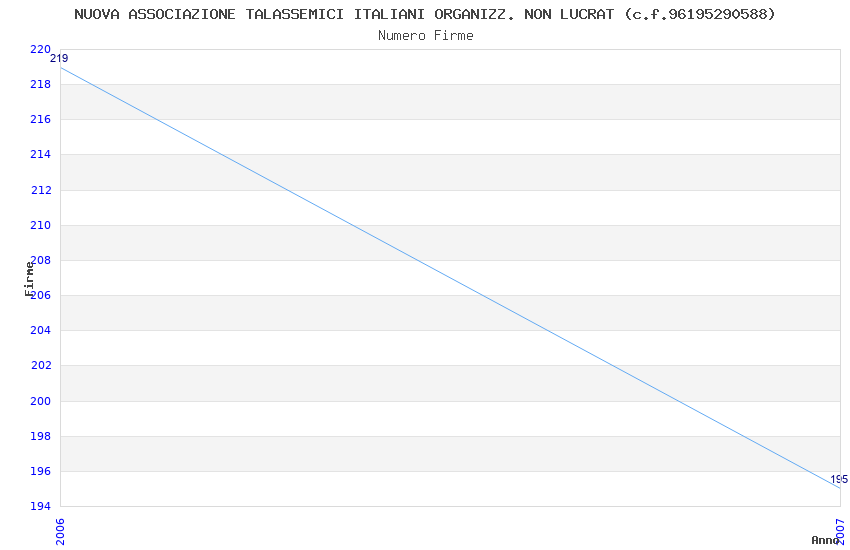Click the x-axis year label '2006'
This screenshot has height=550, width=850.
(x=60, y=532)
